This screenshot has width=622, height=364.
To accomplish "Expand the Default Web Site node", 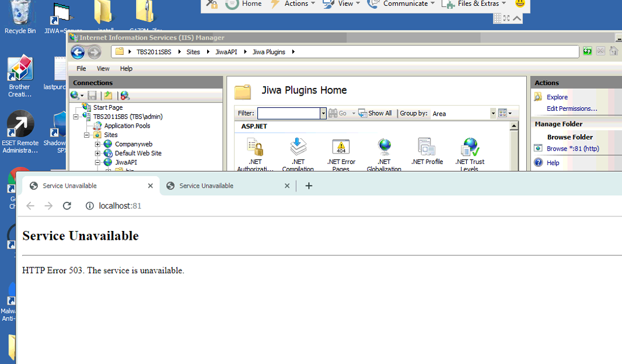I will click(97, 153).
